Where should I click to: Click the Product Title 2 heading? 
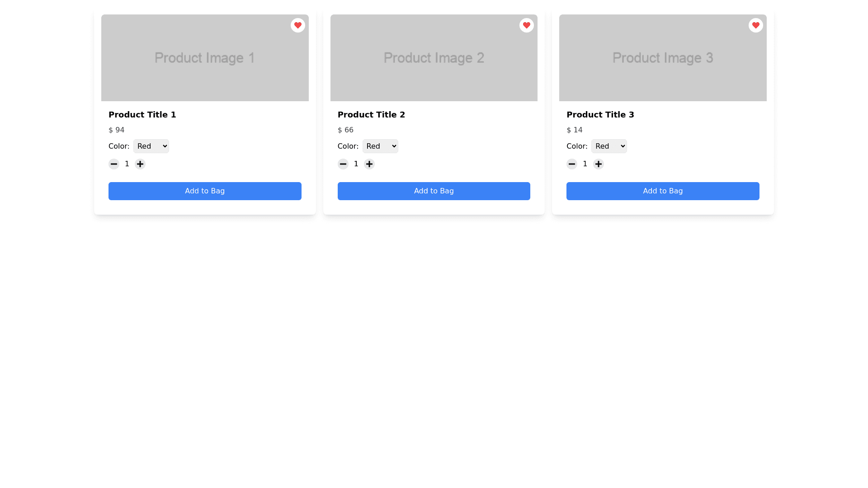tap(371, 115)
